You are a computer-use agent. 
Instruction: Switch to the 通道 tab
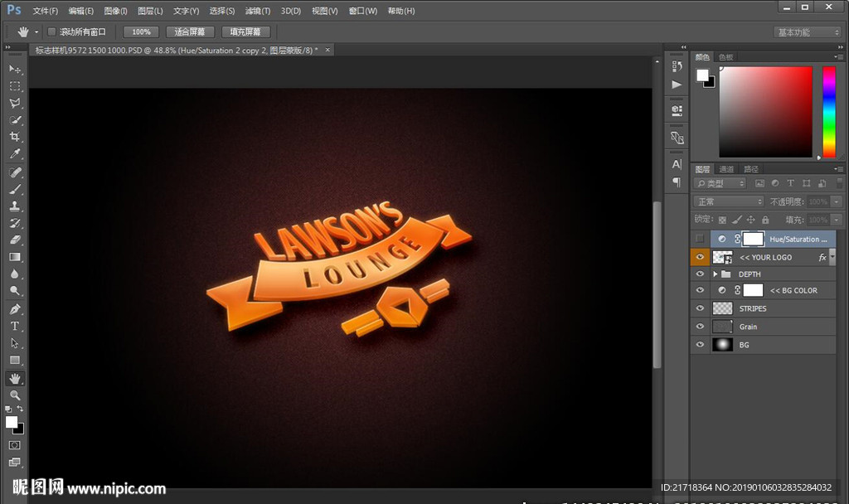[x=726, y=169]
